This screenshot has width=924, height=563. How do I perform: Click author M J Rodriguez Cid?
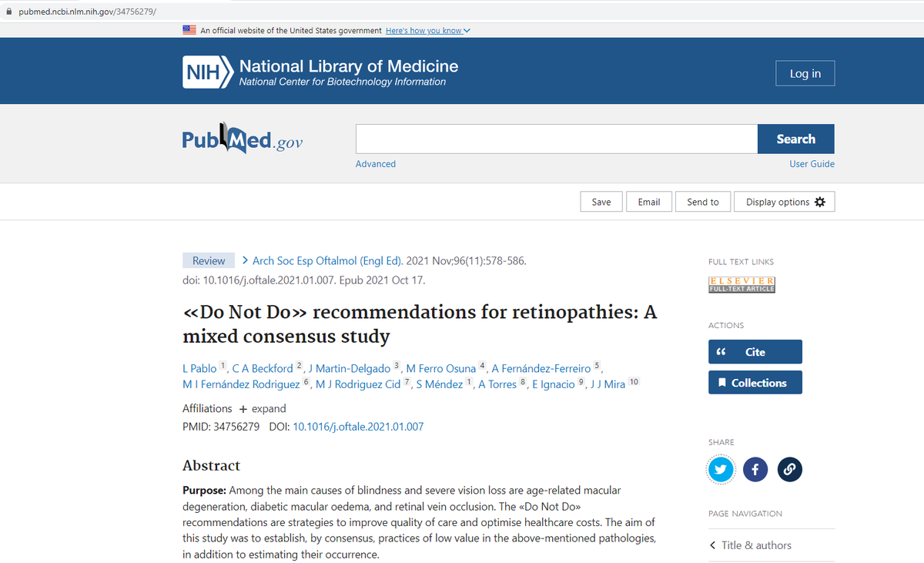click(358, 384)
